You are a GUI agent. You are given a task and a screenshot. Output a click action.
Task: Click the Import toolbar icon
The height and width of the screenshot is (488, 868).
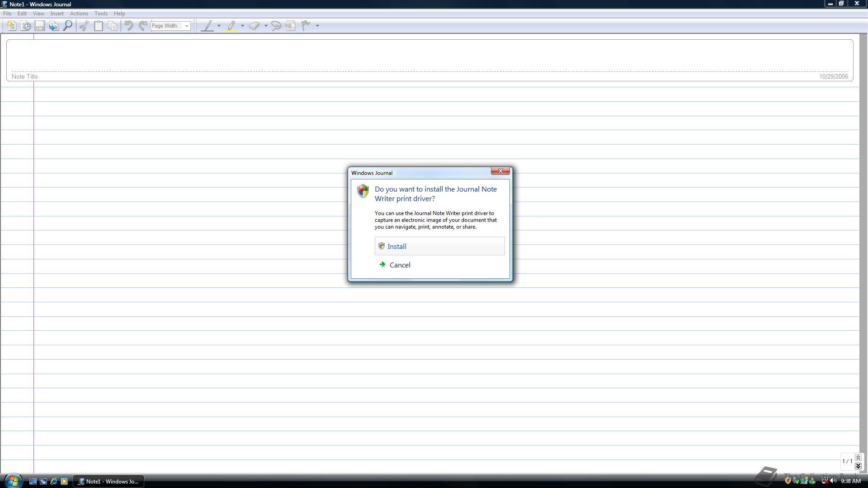tap(54, 26)
